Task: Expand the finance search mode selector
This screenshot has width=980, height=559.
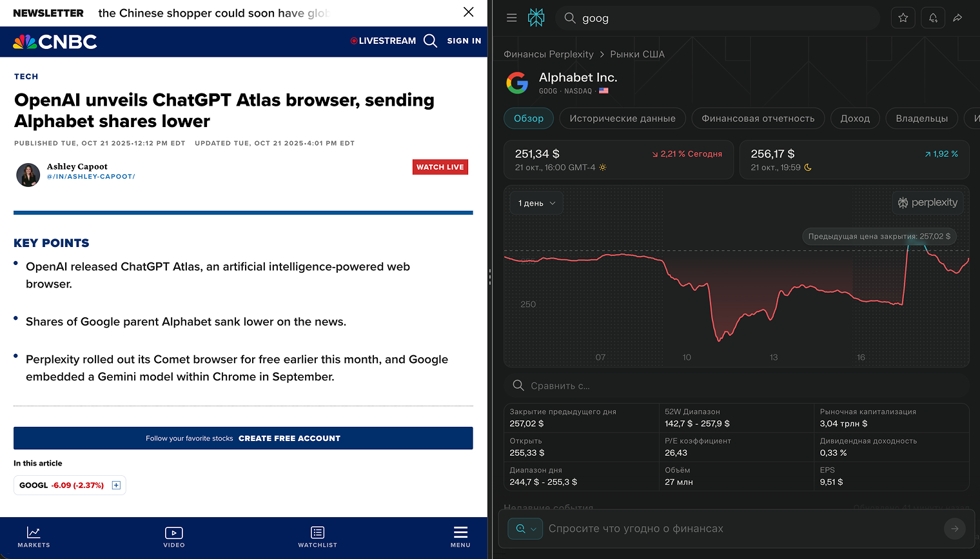Action: point(525,529)
